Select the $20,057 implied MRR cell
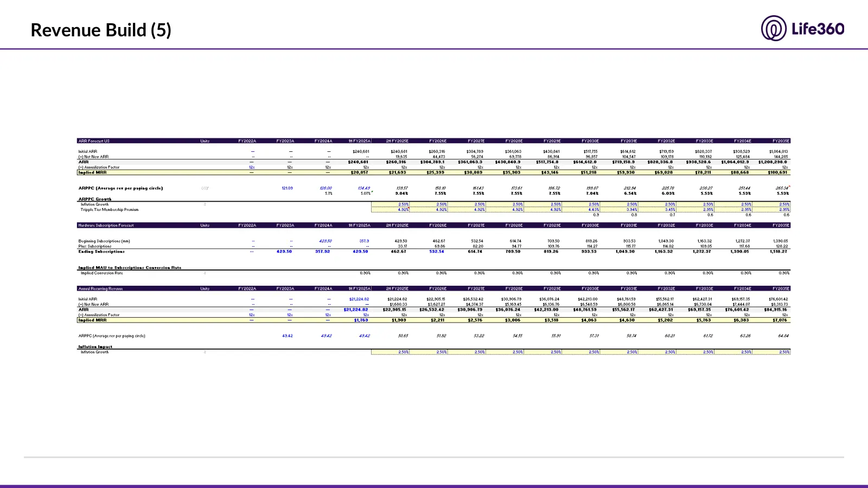Viewport: 868px width, 488px height. (360, 172)
